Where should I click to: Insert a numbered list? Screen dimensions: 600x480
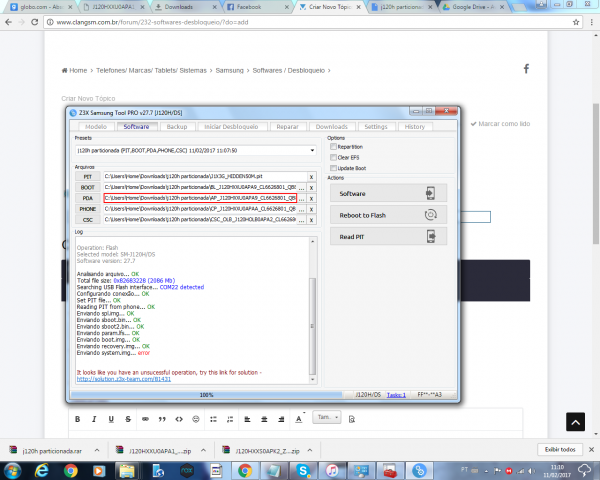point(230,419)
